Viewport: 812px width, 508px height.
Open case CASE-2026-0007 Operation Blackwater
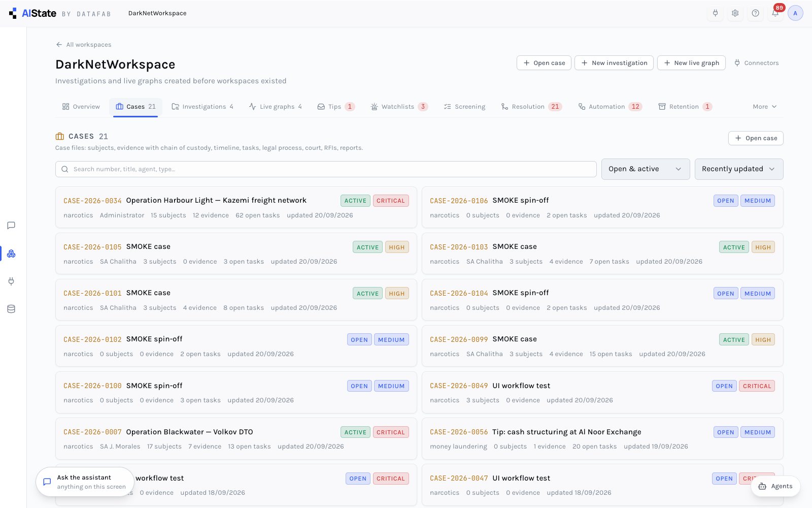(236, 439)
